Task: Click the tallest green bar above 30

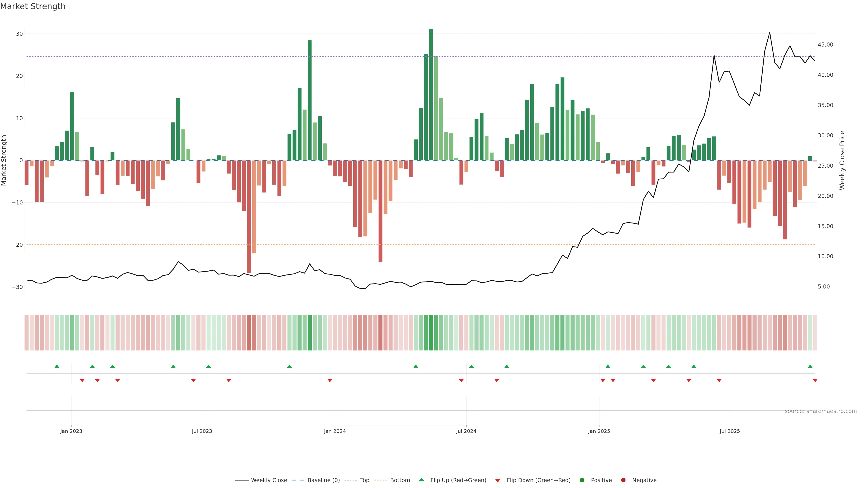Action: coord(431,94)
